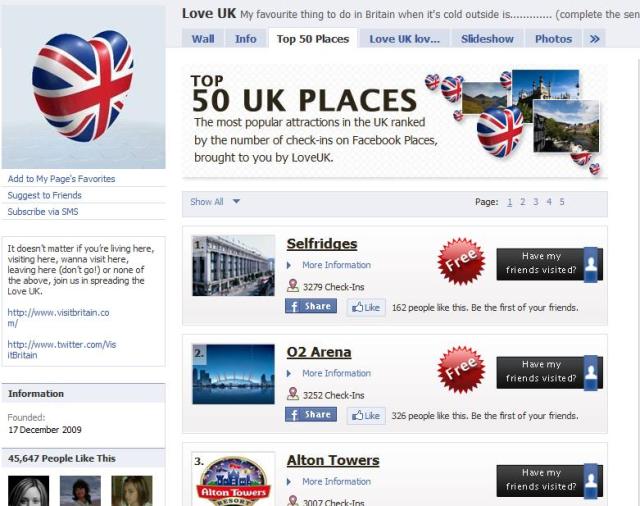Image resolution: width=640 pixels, height=506 pixels.
Task: Open the Show All filter dropdown
Action: [x=215, y=202]
